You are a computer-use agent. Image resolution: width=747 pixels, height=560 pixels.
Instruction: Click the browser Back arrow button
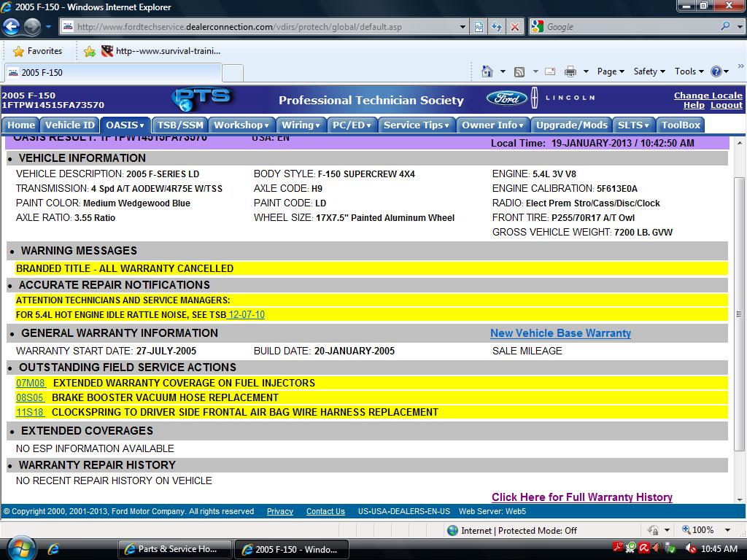11,27
